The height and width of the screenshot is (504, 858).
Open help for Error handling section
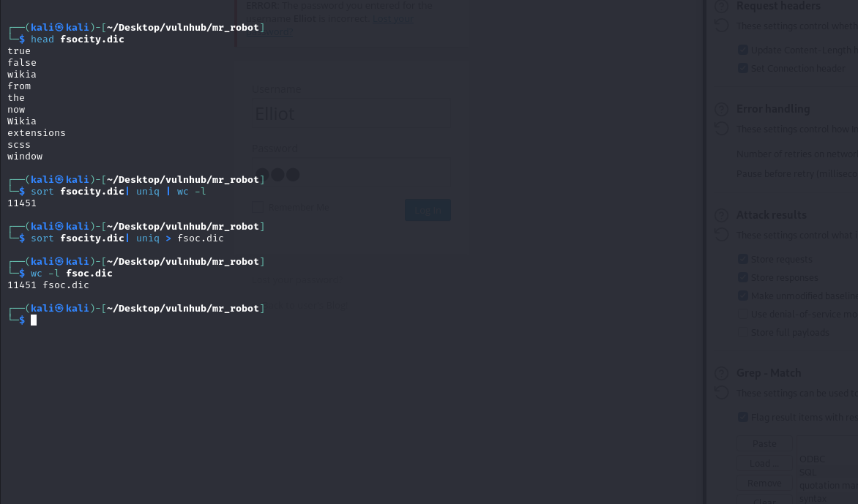point(720,108)
